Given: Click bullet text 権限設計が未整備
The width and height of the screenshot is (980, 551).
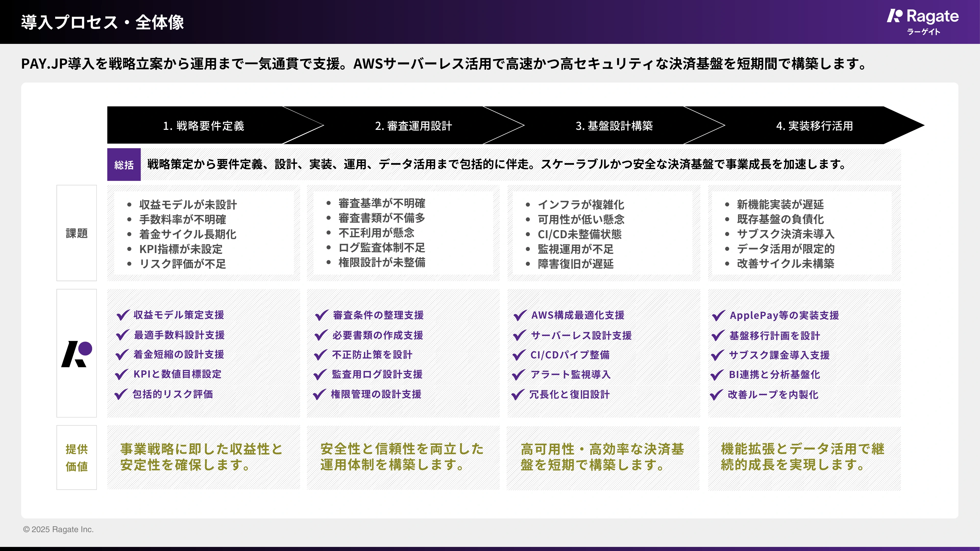Looking at the screenshot, I should click(x=382, y=262).
